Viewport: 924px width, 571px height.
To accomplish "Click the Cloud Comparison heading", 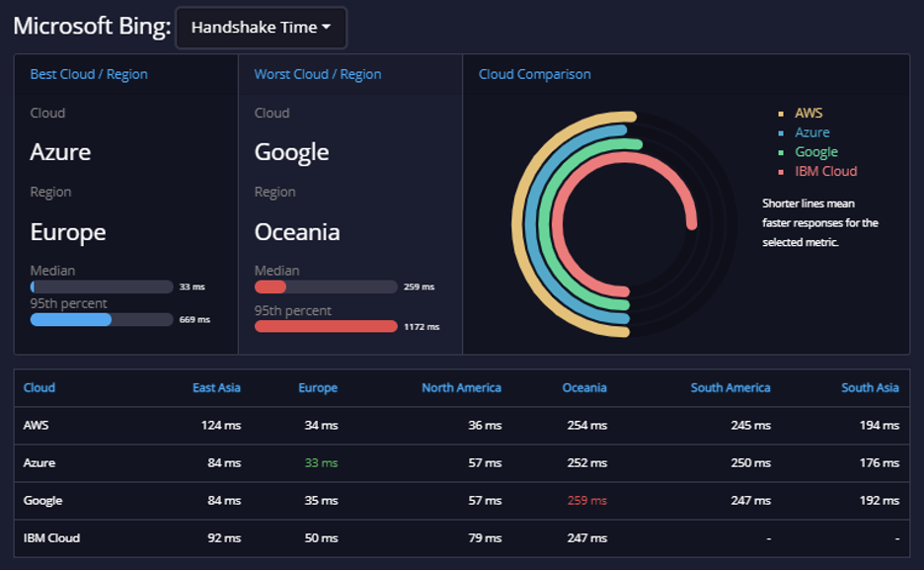I will [x=534, y=74].
